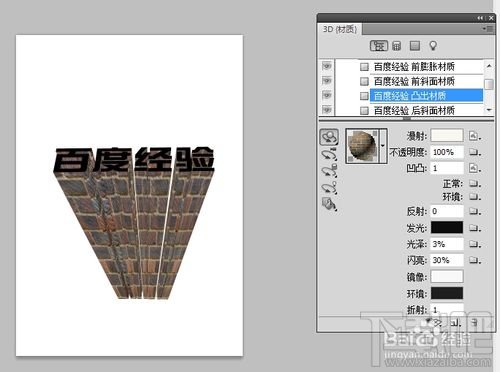Image resolution: width=500 pixels, height=372 pixels.
Task: Select the third 3D tool in panel column
Action: pyautogui.click(x=329, y=171)
